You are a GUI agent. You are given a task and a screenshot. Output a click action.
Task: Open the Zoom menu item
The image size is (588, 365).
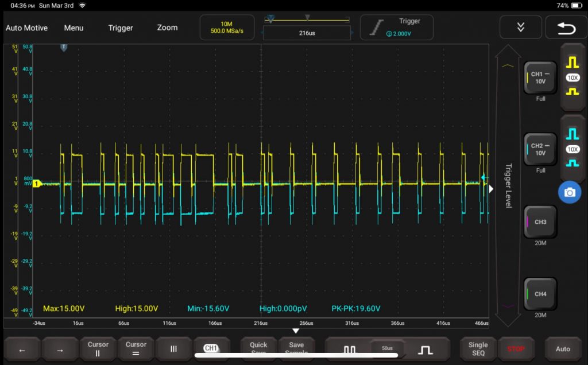167,28
